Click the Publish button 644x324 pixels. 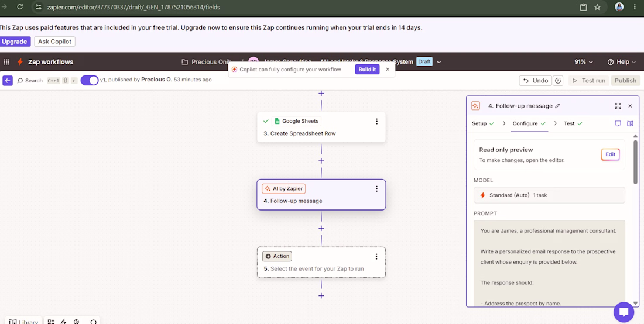coord(625,80)
